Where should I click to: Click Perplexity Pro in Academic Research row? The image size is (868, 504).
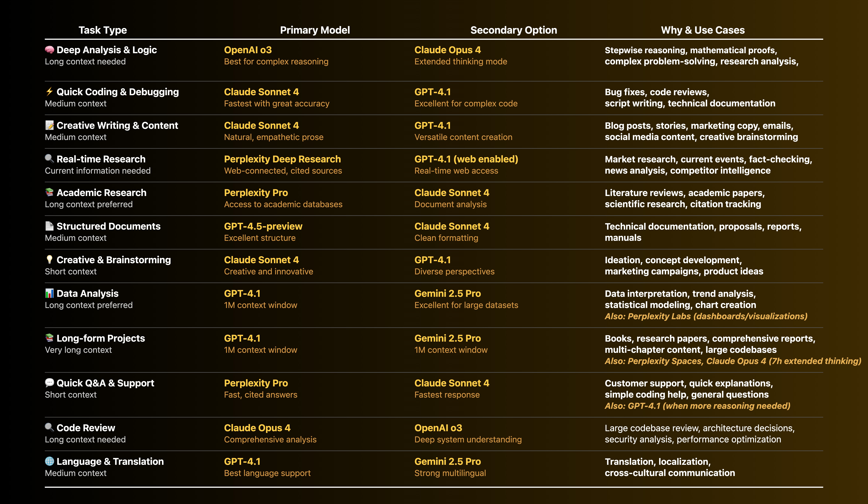(256, 193)
